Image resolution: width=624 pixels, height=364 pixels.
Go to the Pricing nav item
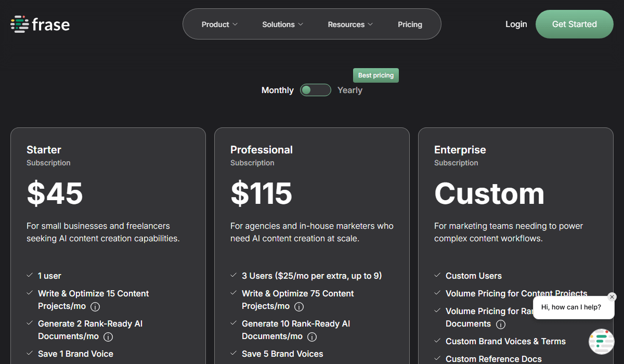pos(410,24)
